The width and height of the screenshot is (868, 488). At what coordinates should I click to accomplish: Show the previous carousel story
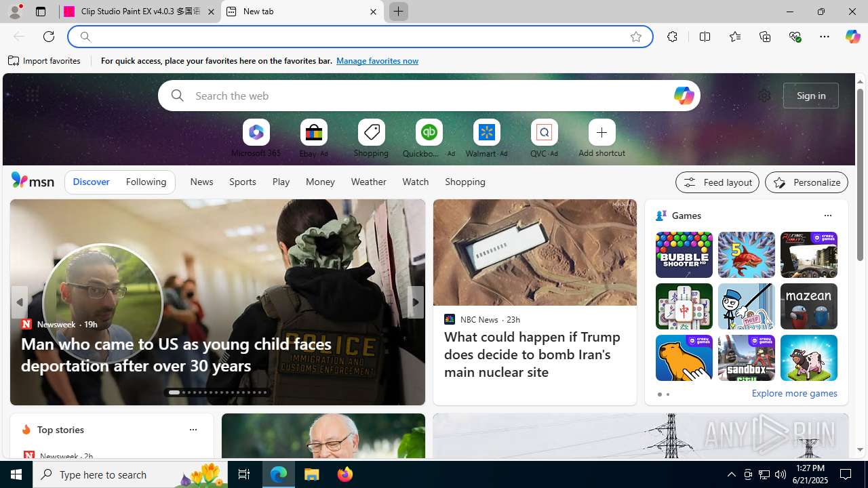[x=19, y=302]
